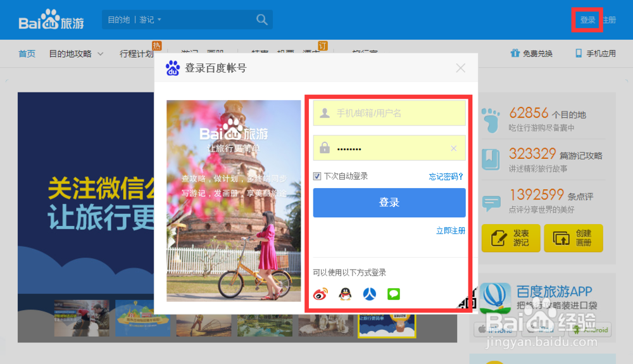Click the footprint destinations icon

pyautogui.click(x=491, y=120)
